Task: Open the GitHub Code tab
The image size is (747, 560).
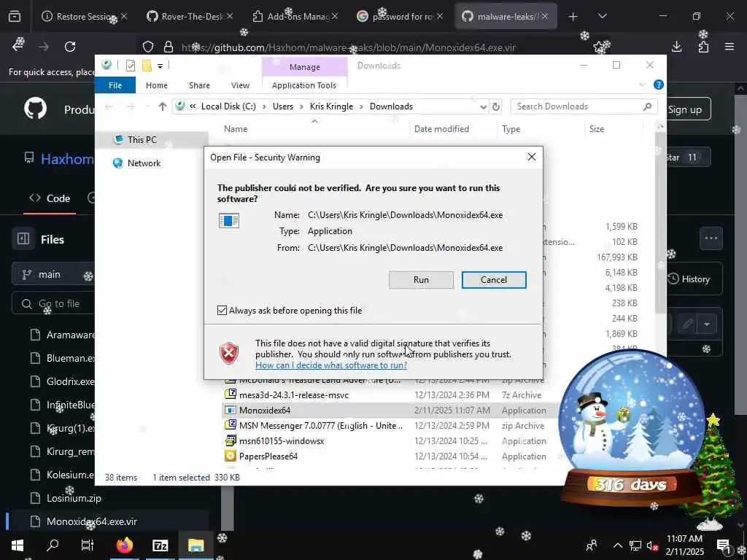Action: (50, 198)
